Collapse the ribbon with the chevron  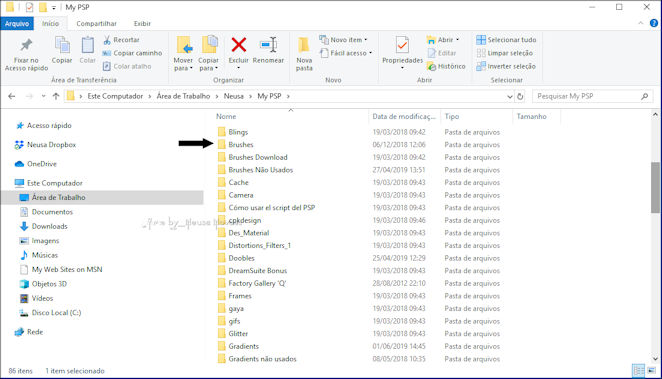641,23
